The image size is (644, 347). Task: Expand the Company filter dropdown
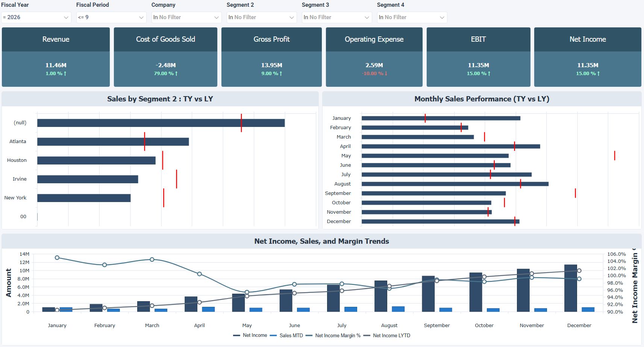(x=186, y=17)
